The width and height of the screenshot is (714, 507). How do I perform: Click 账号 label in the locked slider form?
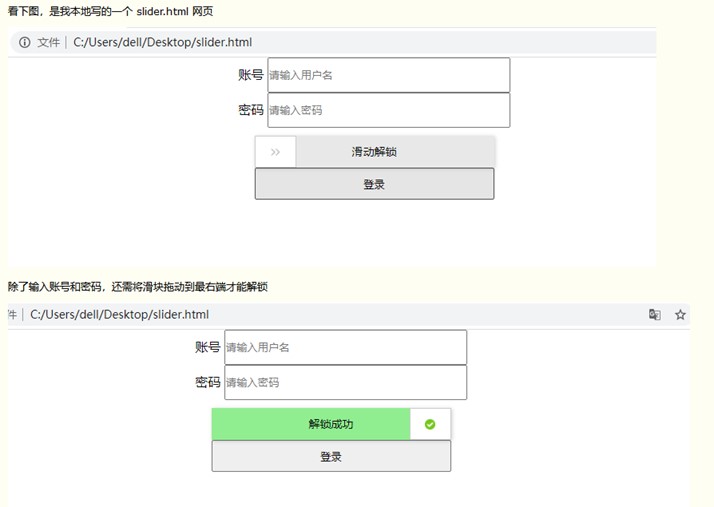click(251, 75)
